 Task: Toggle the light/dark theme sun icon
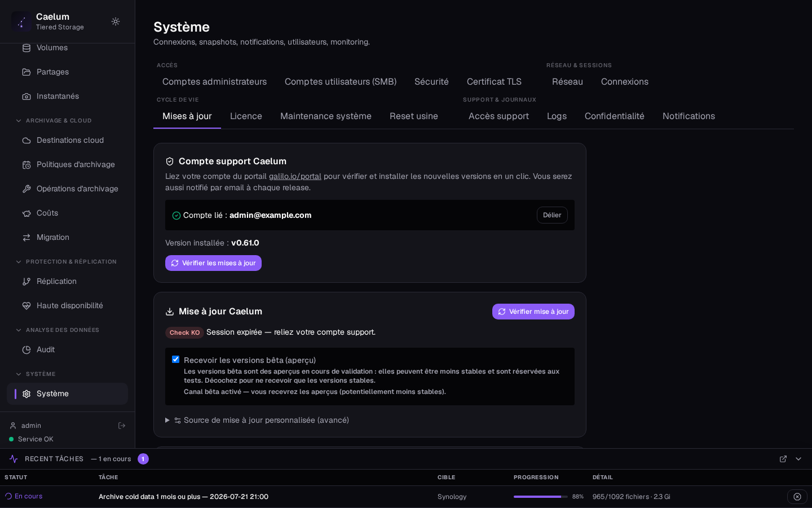(x=116, y=21)
